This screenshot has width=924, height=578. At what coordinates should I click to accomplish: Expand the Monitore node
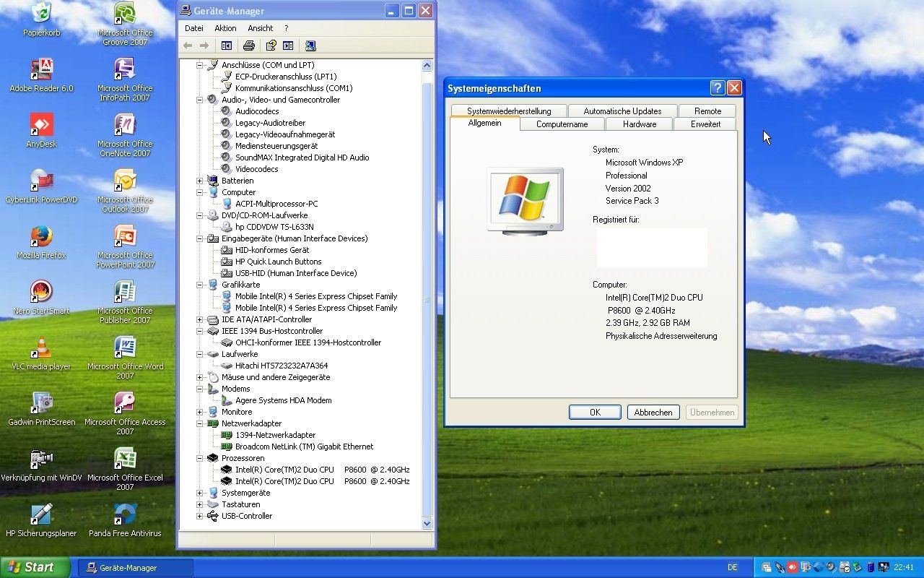[x=200, y=412]
